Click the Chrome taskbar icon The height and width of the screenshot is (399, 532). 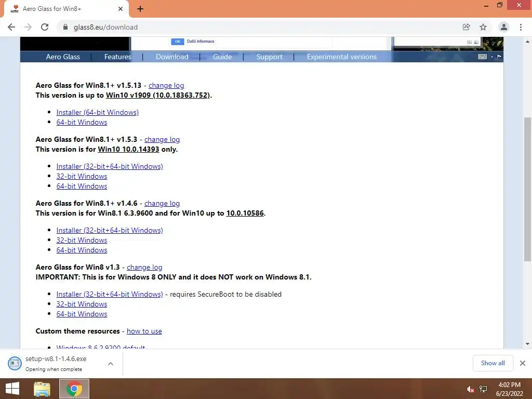[74, 389]
